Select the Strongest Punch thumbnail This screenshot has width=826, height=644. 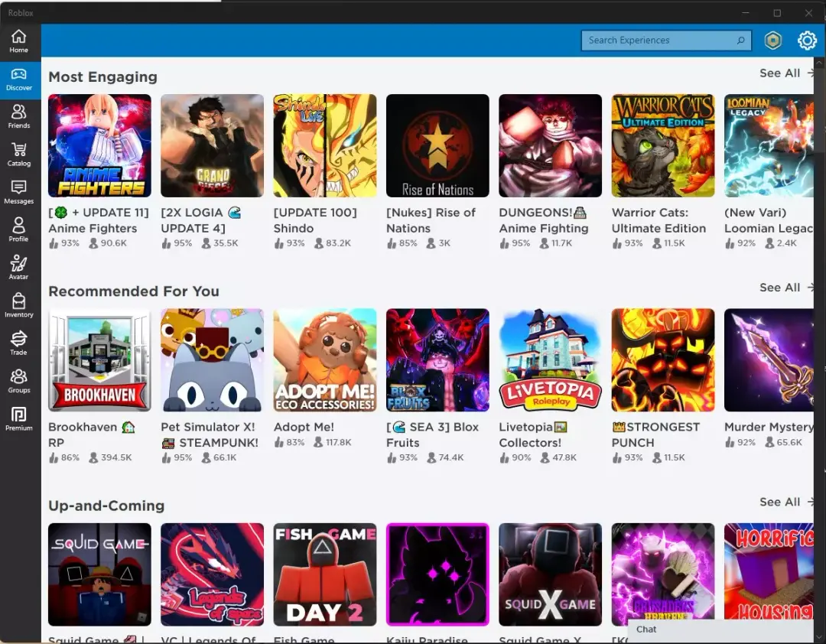coord(663,360)
